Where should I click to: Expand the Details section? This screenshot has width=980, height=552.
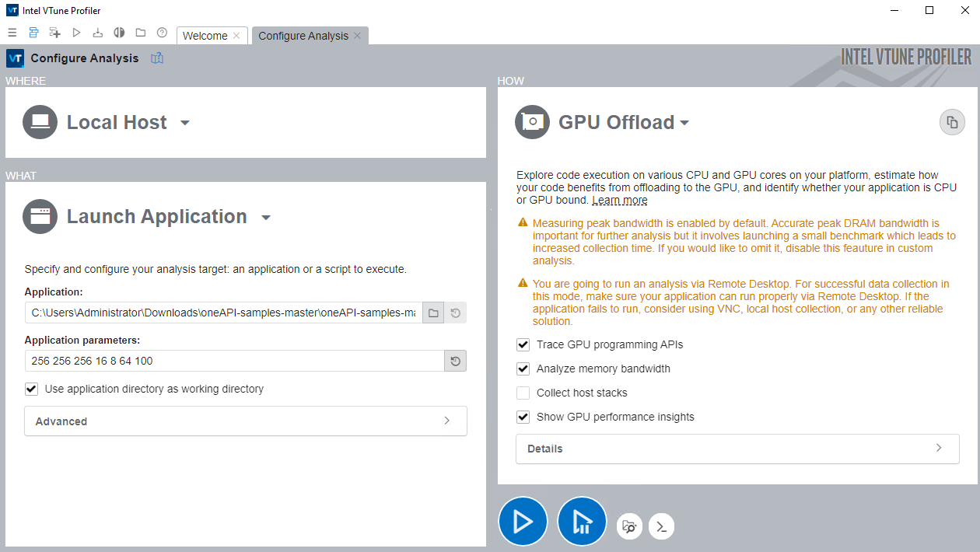pyautogui.click(x=737, y=449)
